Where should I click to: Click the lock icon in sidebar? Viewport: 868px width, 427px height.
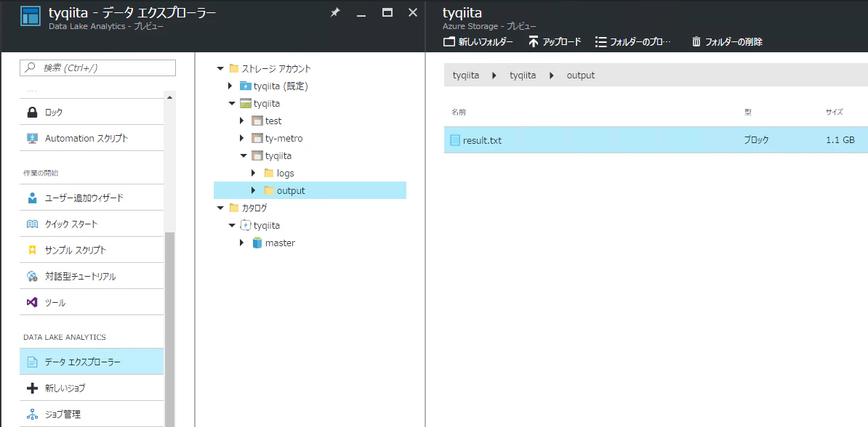click(32, 113)
